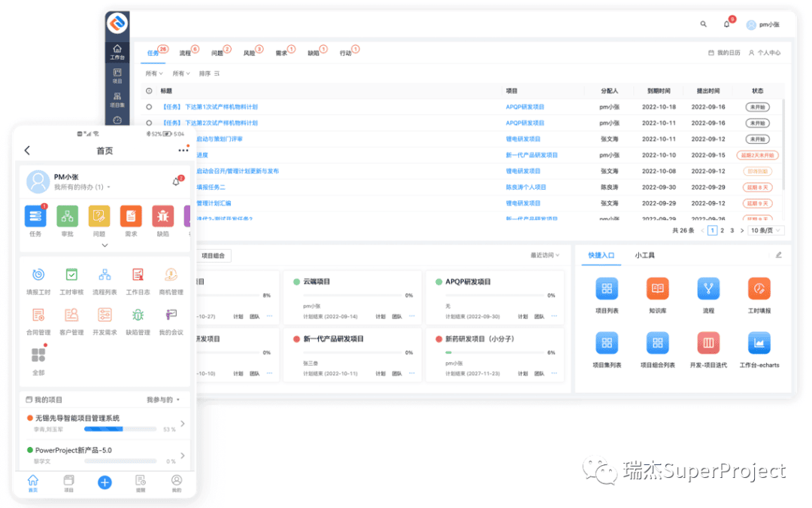This screenshot has width=812, height=508.
Task: Tap the blue 任务 icon in the mobile app
Action: (35, 216)
